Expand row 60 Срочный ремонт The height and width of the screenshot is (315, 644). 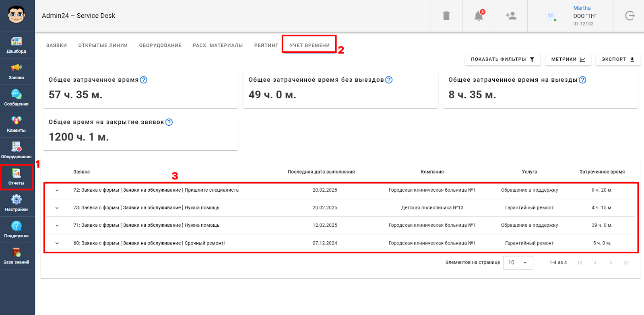tap(57, 243)
